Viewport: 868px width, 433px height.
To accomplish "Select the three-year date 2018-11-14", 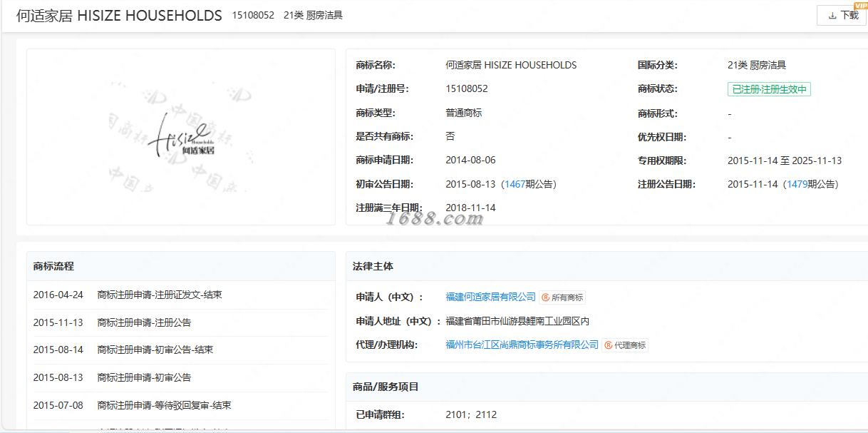I will tap(470, 208).
